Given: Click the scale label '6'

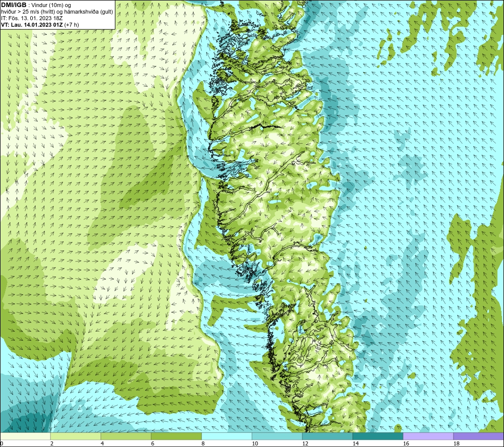Looking at the screenshot, I should coord(153,444).
